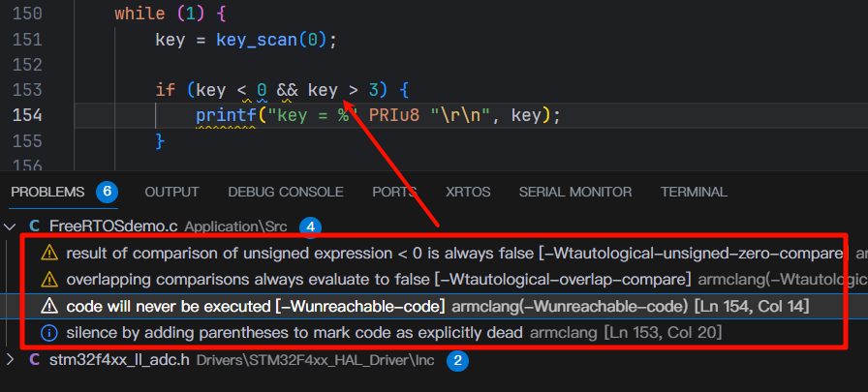Viewport: 868px width, 392px height.
Task: Collapse the FreeRTOSdemo.c problems group
Action: coord(12,226)
